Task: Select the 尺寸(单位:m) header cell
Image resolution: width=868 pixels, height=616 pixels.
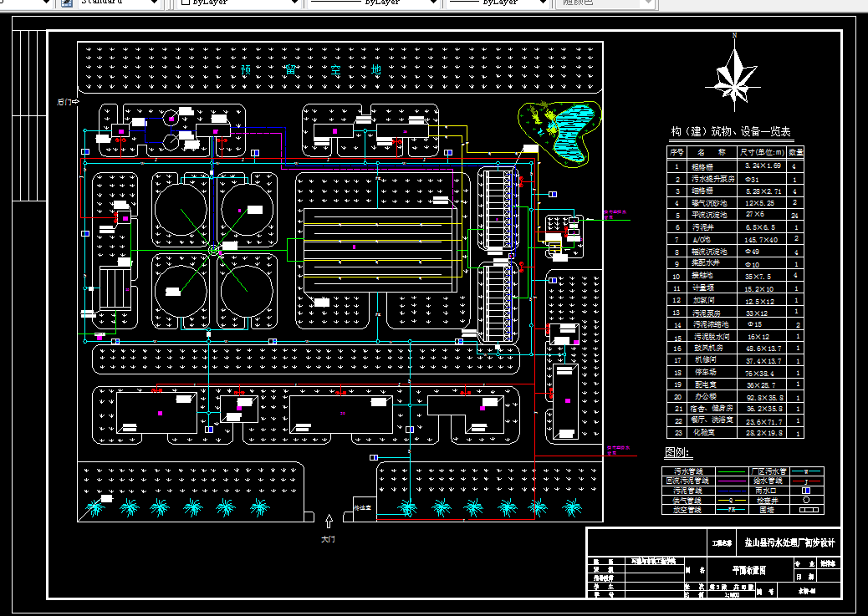Action: (763, 151)
